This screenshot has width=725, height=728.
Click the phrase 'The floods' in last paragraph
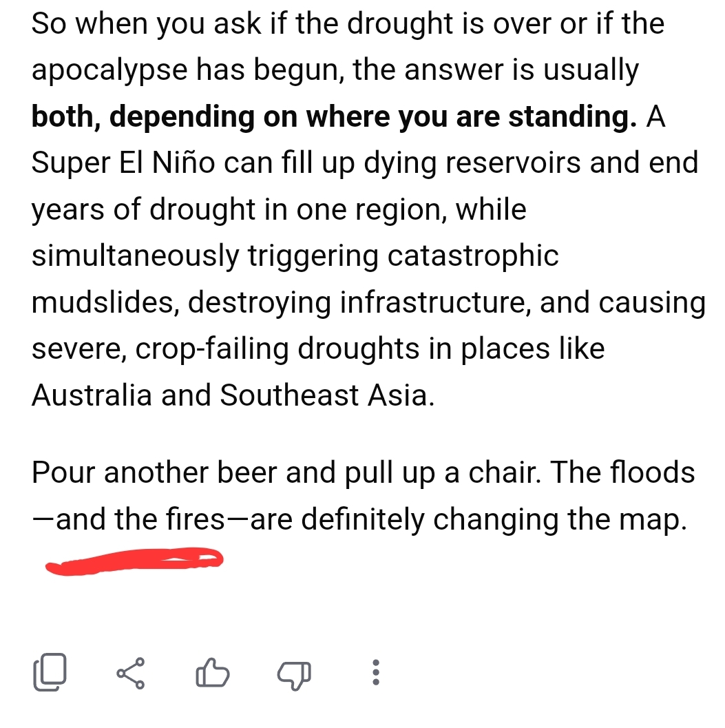coord(622,472)
